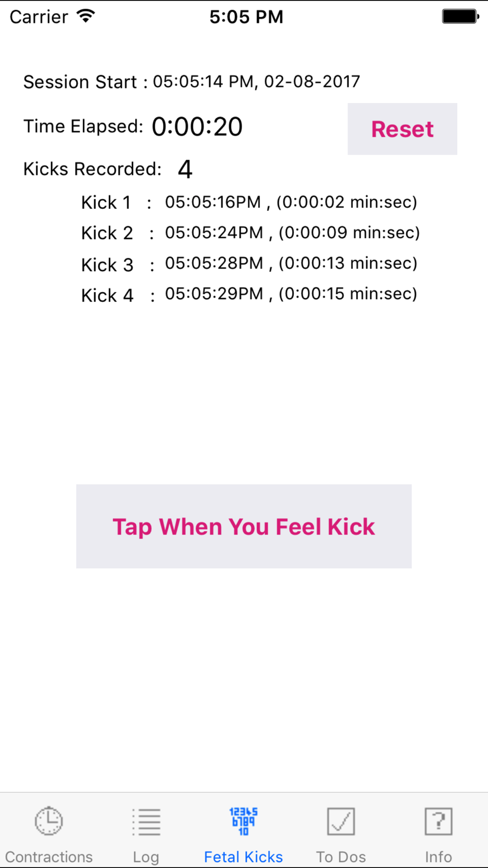The width and height of the screenshot is (488, 868).
Task: Switch to the Contractions tab label
Action: (x=49, y=857)
